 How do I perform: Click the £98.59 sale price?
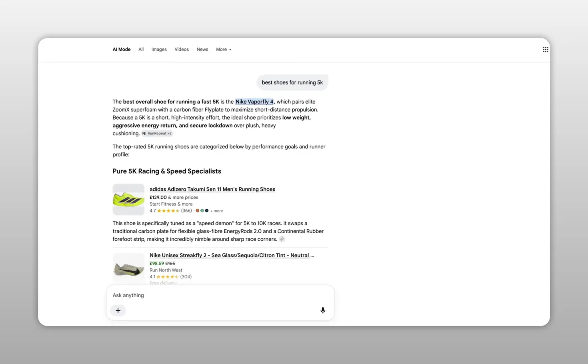tap(157, 264)
